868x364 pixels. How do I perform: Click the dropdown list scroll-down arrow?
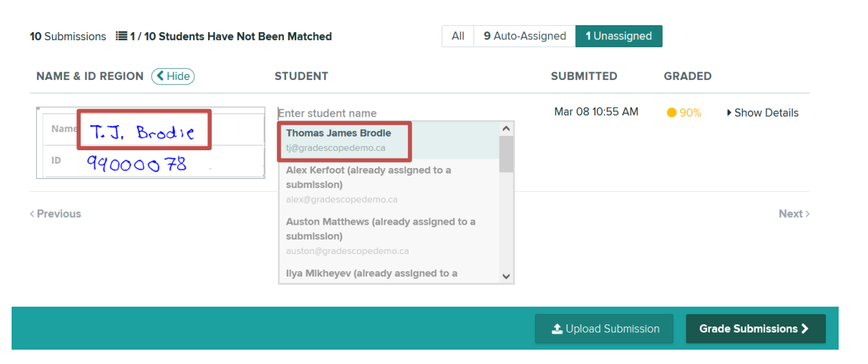coord(506,276)
